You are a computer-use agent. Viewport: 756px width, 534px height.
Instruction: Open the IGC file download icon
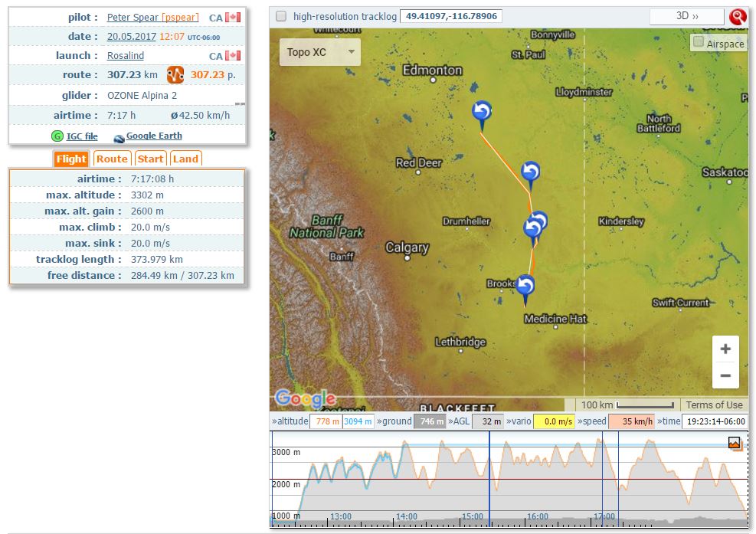[x=57, y=136]
